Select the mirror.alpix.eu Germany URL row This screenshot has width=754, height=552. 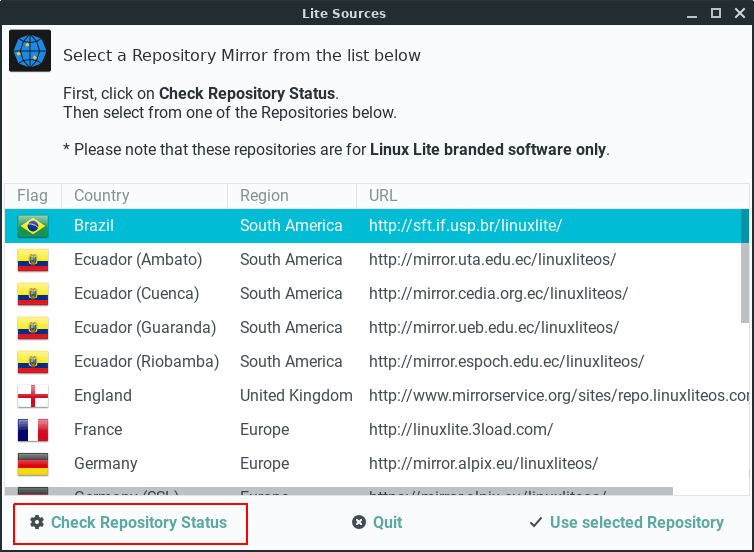click(x=483, y=464)
